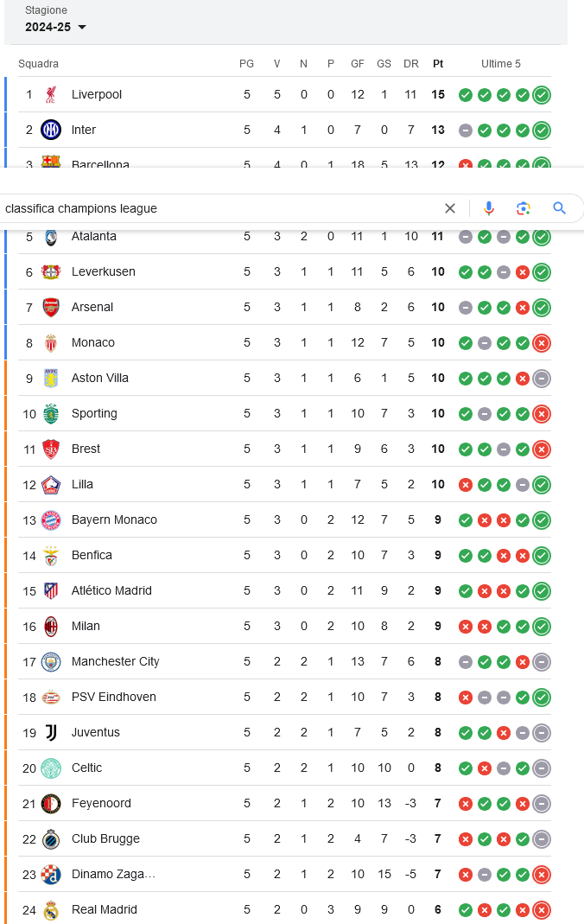Image resolution: width=584 pixels, height=924 pixels.
Task: Open the Manchester City team row
Action: 115,661
